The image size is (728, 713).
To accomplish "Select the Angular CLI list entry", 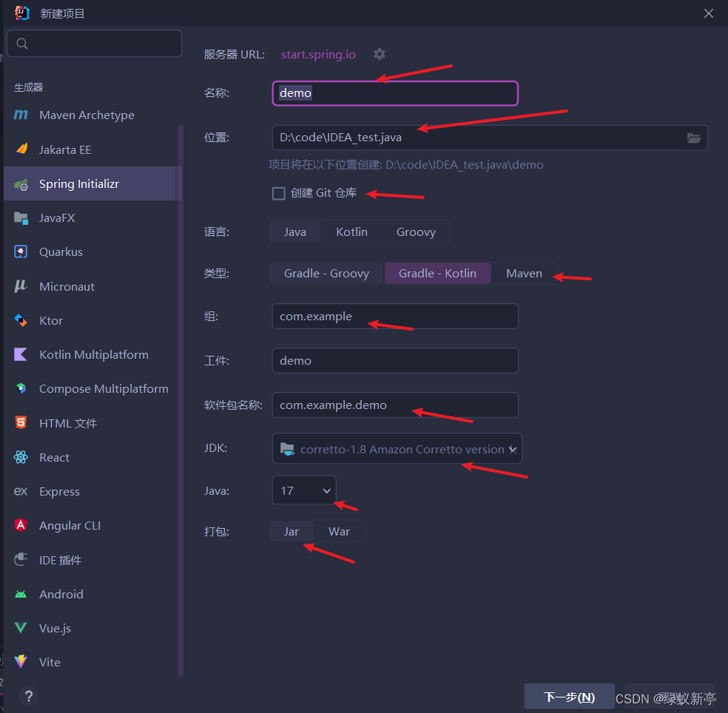I will click(x=90, y=525).
